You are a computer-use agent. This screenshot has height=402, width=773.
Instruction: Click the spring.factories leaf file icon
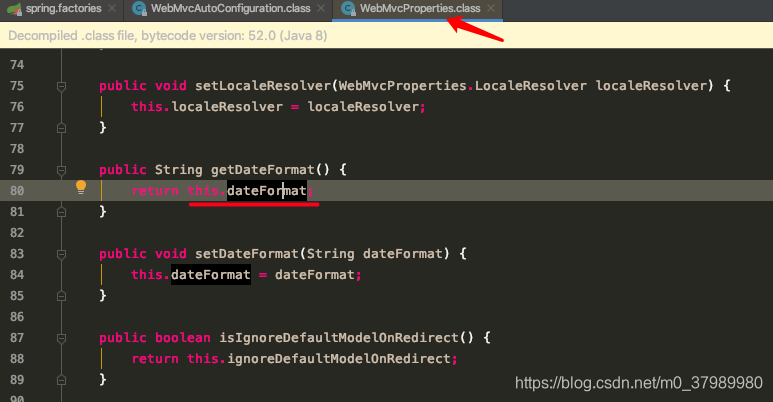14,8
